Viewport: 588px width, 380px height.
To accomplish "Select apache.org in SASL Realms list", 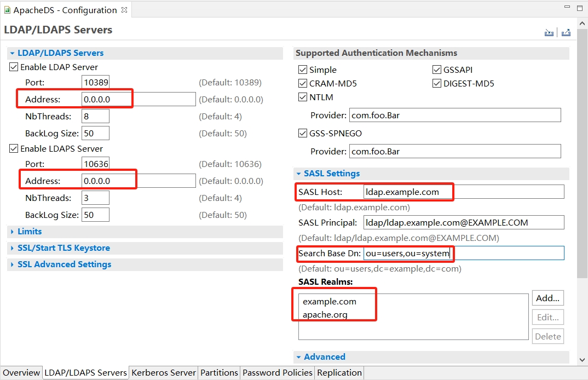I will coord(325,315).
